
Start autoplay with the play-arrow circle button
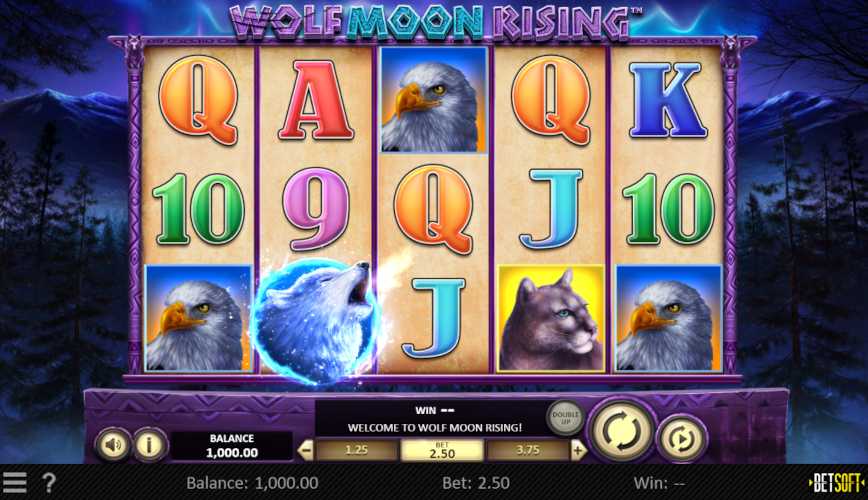[x=682, y=439]
